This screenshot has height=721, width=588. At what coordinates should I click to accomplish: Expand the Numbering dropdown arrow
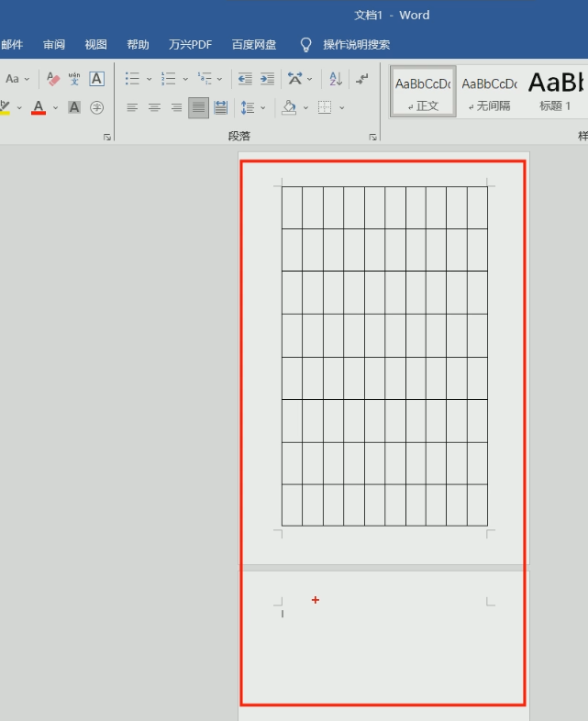185,79
